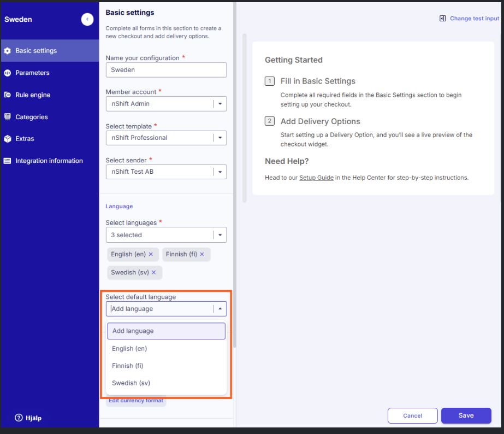504x434 pixels.
Task: Collapse the sidebar with the chevron button
Action: pyautogui.click(x=87, y=20)
